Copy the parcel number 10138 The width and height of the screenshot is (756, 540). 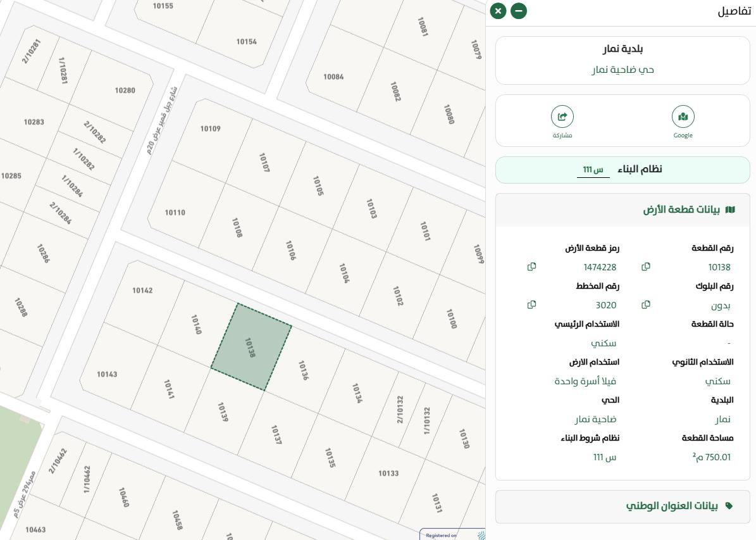coord(646,267)
